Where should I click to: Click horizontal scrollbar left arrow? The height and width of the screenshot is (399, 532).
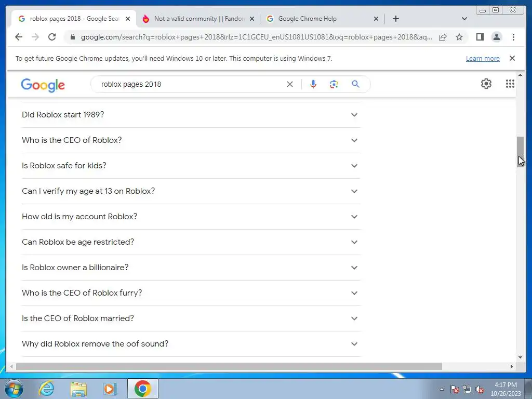pos(11,366)
